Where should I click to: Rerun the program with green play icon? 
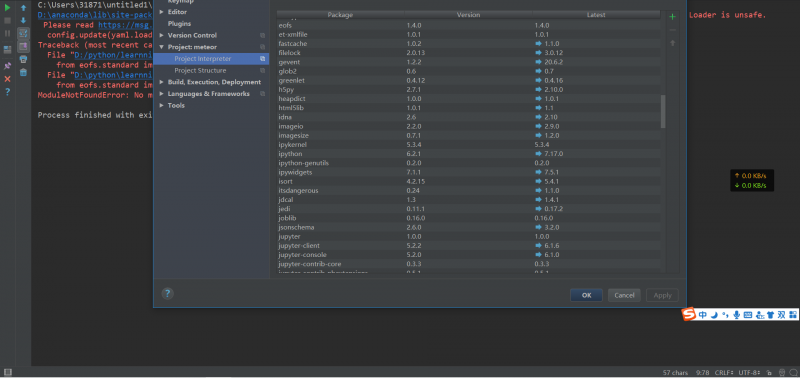(7, 8)
